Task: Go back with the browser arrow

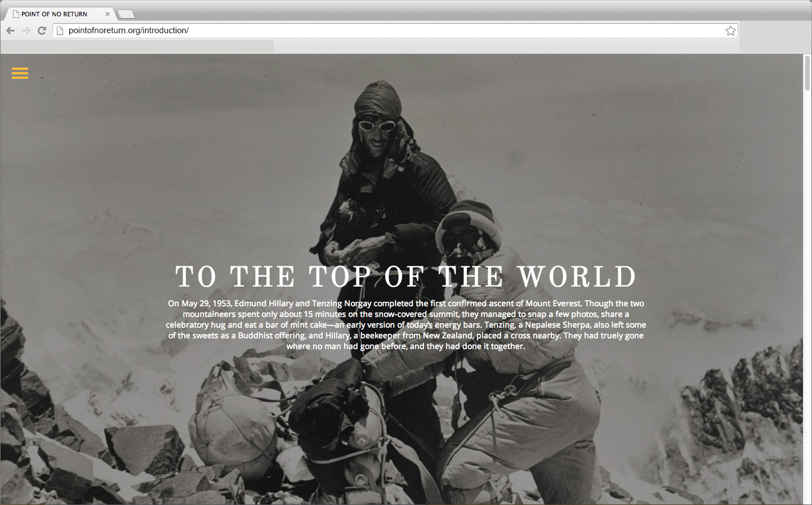Action: point(10,30)
